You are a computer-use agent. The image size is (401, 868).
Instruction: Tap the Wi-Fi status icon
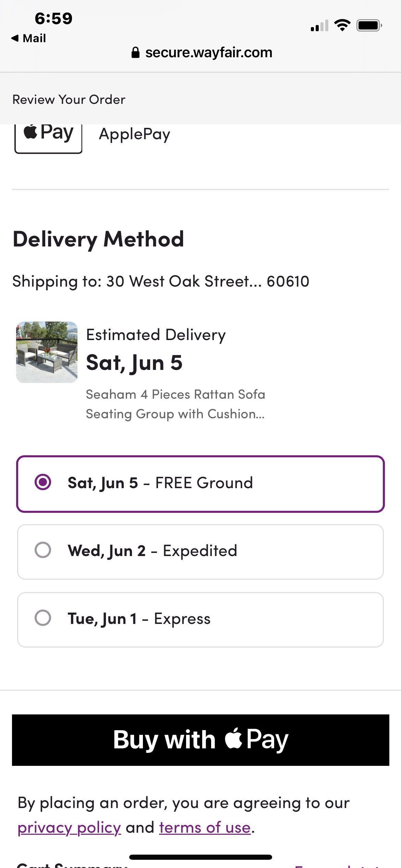(342, 25)
